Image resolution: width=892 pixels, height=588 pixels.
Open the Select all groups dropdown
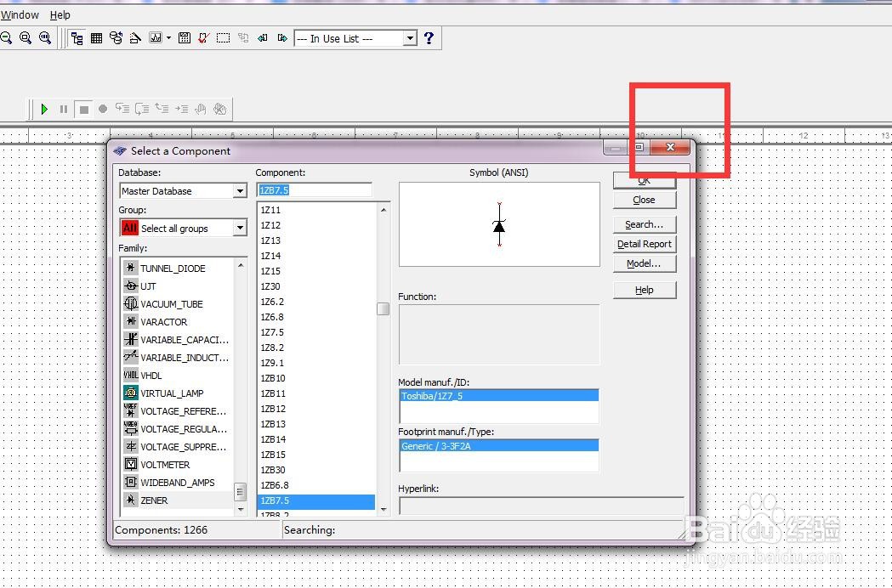(240, 229)
